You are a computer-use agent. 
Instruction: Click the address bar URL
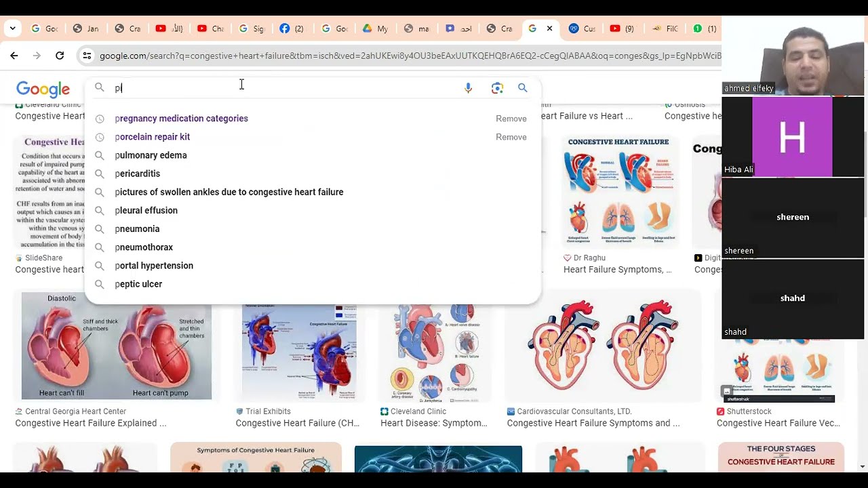(410, 56)
